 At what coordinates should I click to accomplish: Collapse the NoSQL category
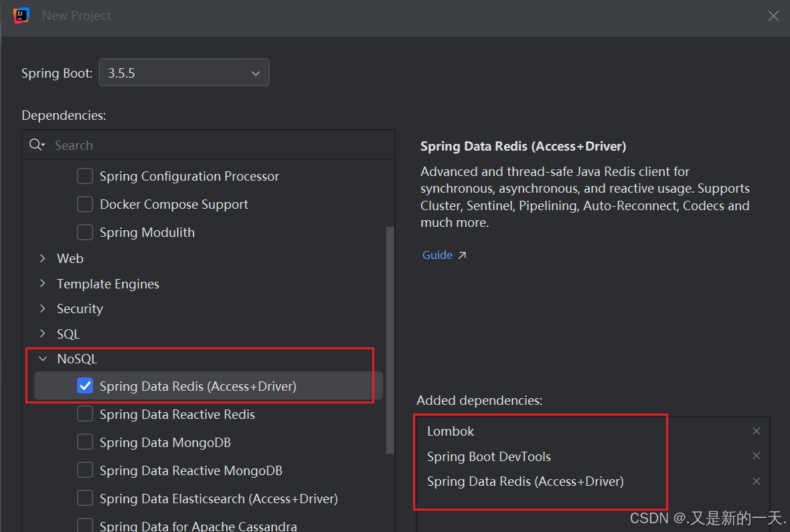point(43,359)
